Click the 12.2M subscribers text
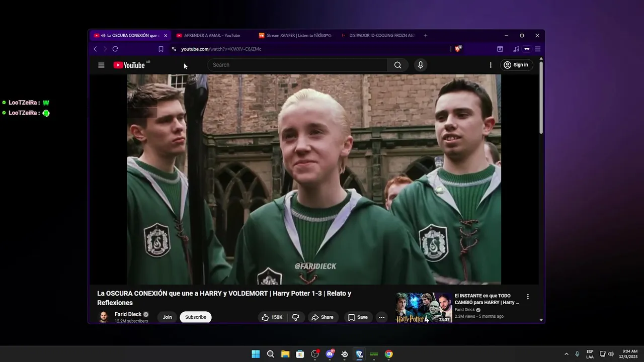This screenshot has width=644, height=362. tap(131, 321)
